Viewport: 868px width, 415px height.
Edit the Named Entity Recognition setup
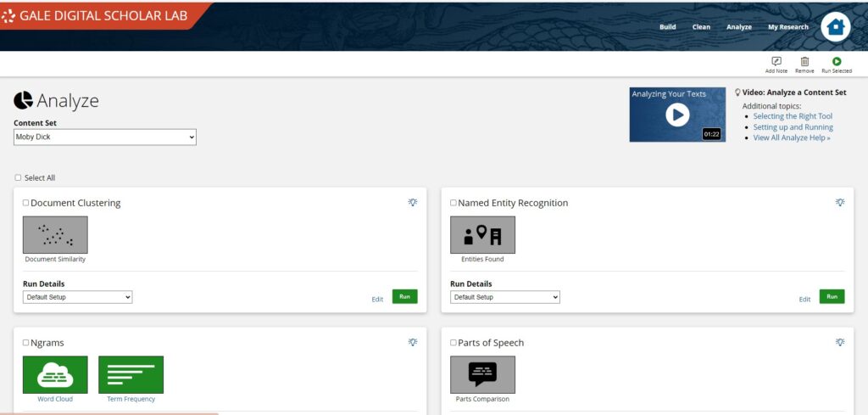click(804, 300)
